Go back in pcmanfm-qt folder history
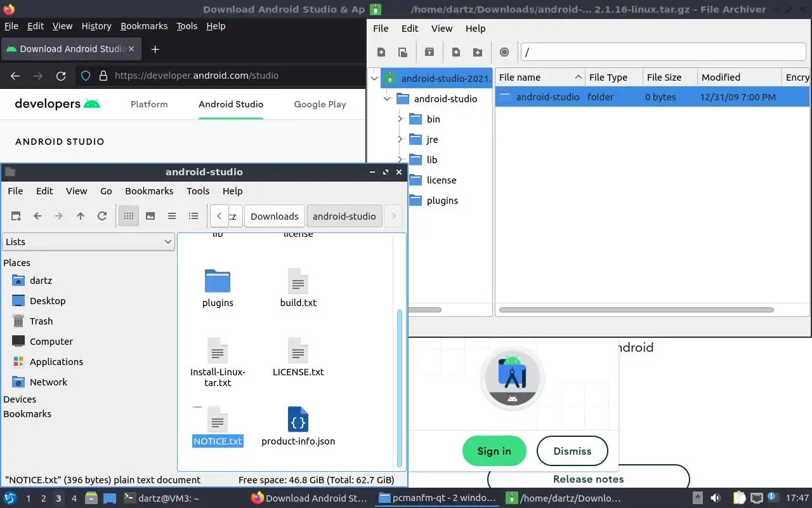 click(37, 216)
